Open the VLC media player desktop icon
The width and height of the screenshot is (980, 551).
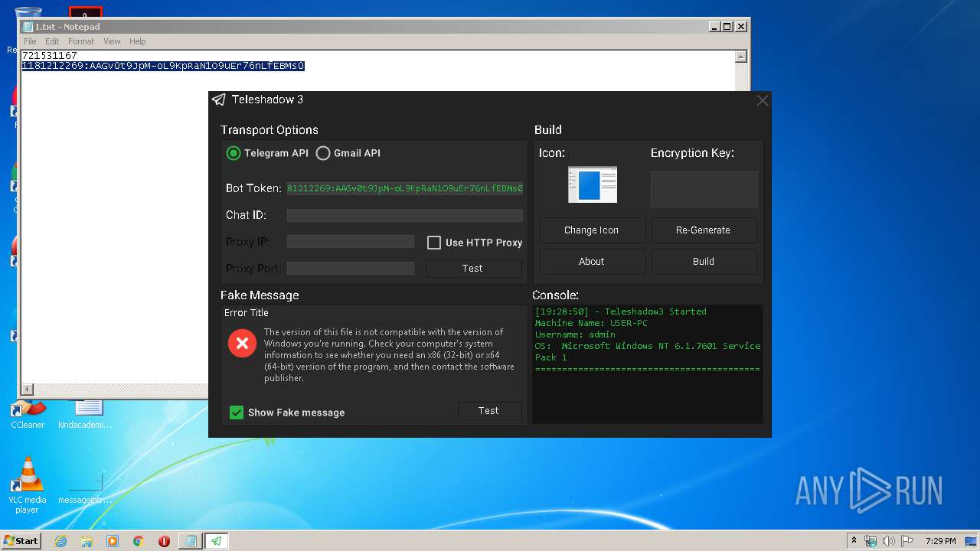28,484
